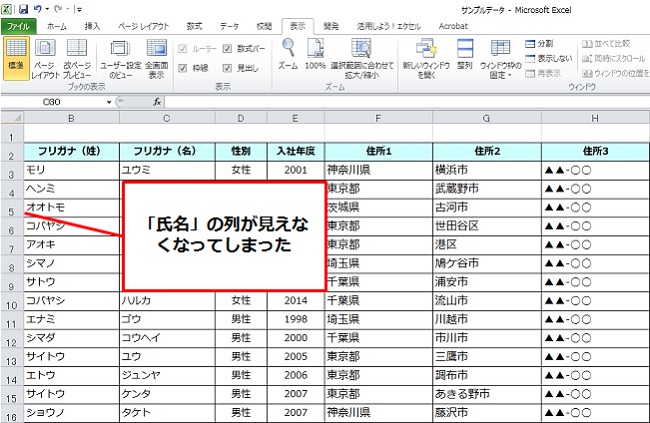Click the 再表示 unhide command
Viewport: 650px width, 423px height.
tap(543, 73)
